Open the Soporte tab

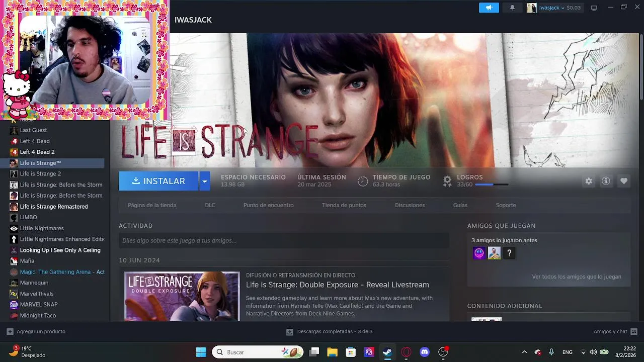pyautogui.click(x=506, y=205)
